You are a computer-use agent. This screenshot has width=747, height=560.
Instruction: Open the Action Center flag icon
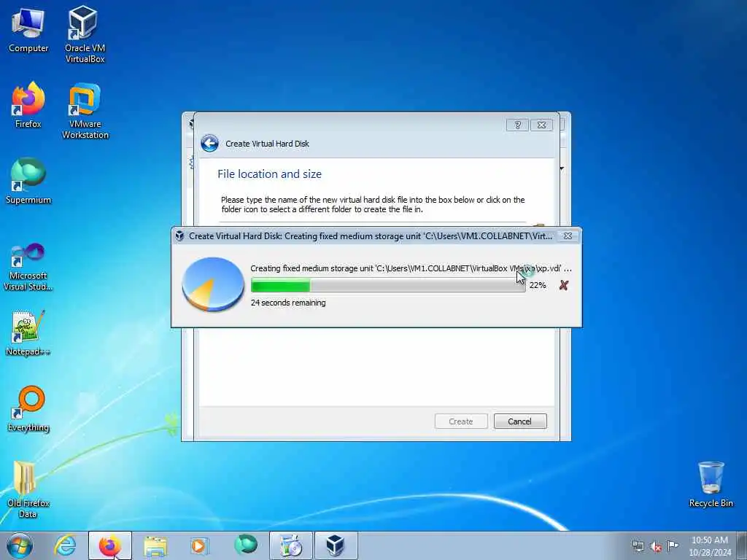673,546
